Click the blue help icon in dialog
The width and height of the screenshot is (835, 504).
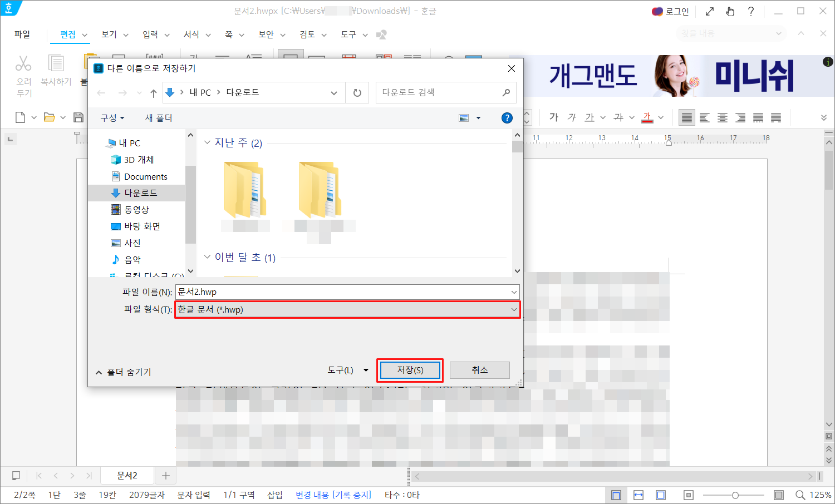coord(507,118)
